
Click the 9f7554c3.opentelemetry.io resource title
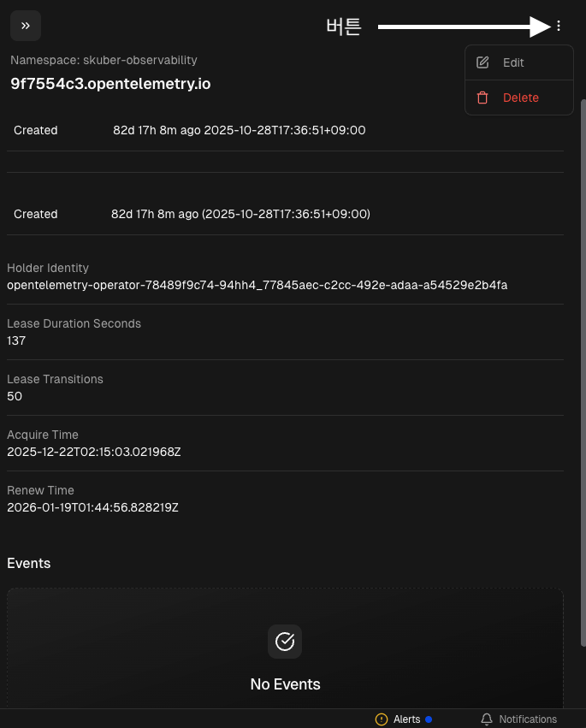(110, 84)
